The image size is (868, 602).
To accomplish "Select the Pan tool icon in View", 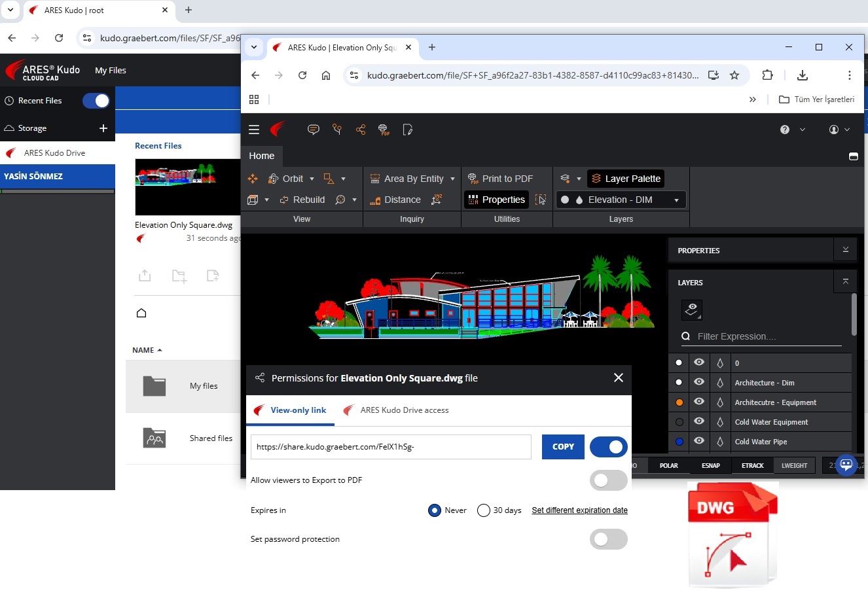I will click(x=253, y=179).
